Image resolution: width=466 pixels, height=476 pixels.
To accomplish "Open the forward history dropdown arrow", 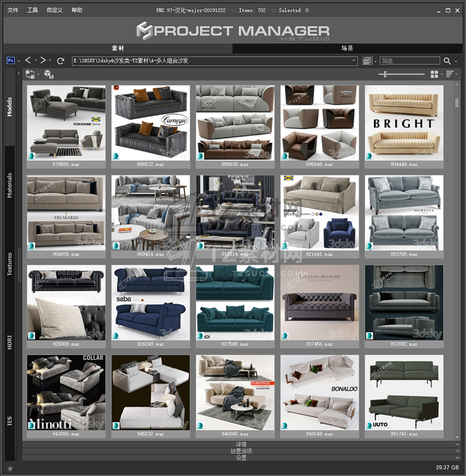I will coord(50,60).
